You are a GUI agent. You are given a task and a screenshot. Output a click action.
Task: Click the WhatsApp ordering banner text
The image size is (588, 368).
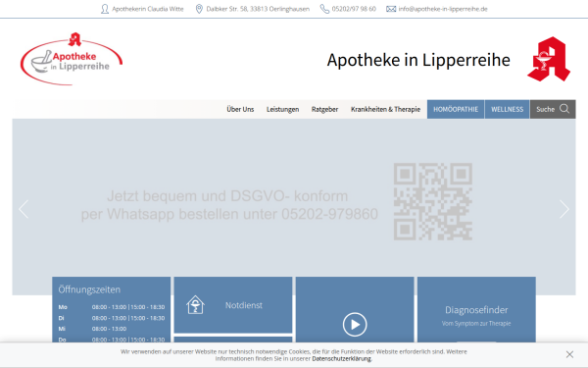pos(229,205)
